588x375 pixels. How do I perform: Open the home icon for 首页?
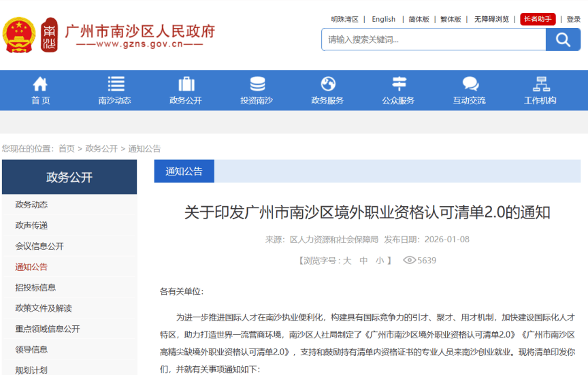[40, 84]
